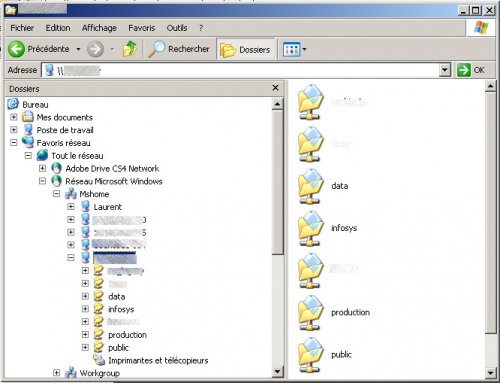Image resolution: width=500 pixels, height=383 pixels.
Task: Expand the public share in tree
Action: coord(85,347)
